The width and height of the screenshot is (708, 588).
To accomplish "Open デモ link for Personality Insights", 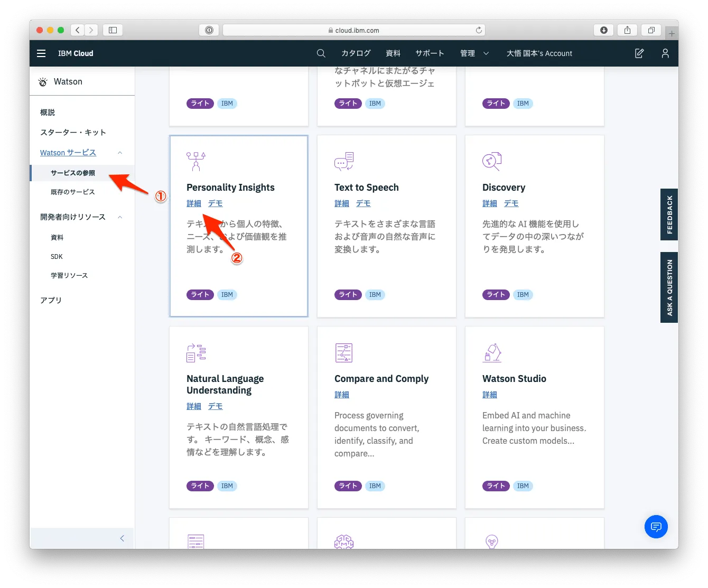I will pyautogui.click(x=216, y=203).
